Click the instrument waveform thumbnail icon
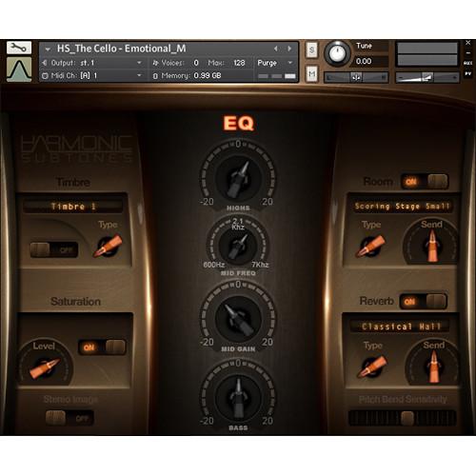The height and width of the screenshot is (476, 476). pyautogui.click(x=19, y=69)
